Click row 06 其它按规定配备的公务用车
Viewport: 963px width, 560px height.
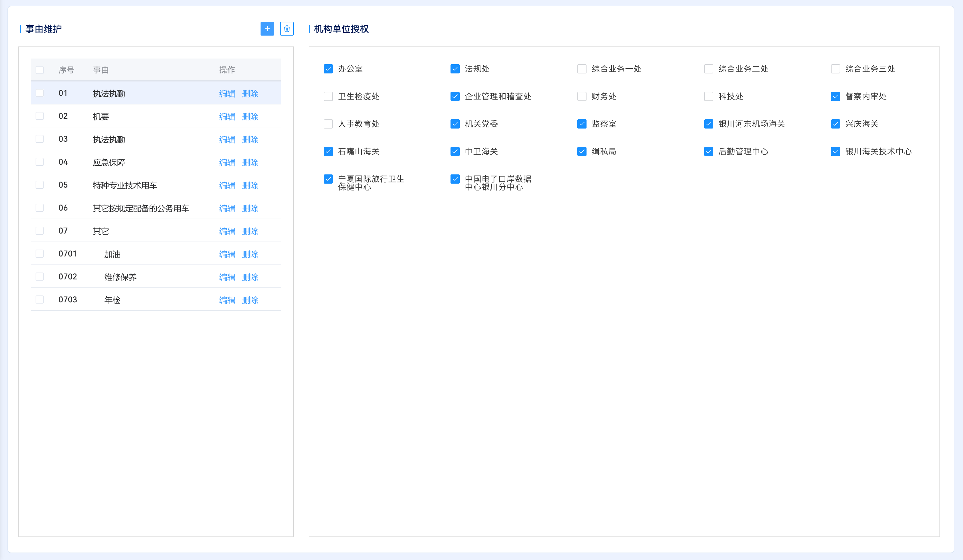pos(141,208)
